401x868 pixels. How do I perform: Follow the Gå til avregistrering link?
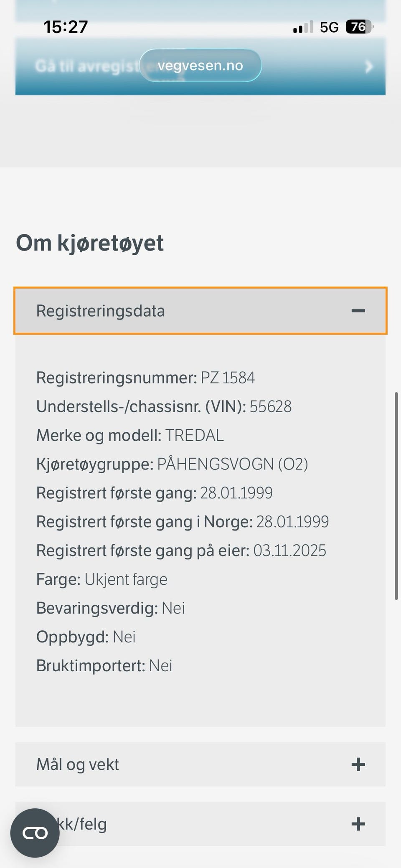click(x=84, y=67)
